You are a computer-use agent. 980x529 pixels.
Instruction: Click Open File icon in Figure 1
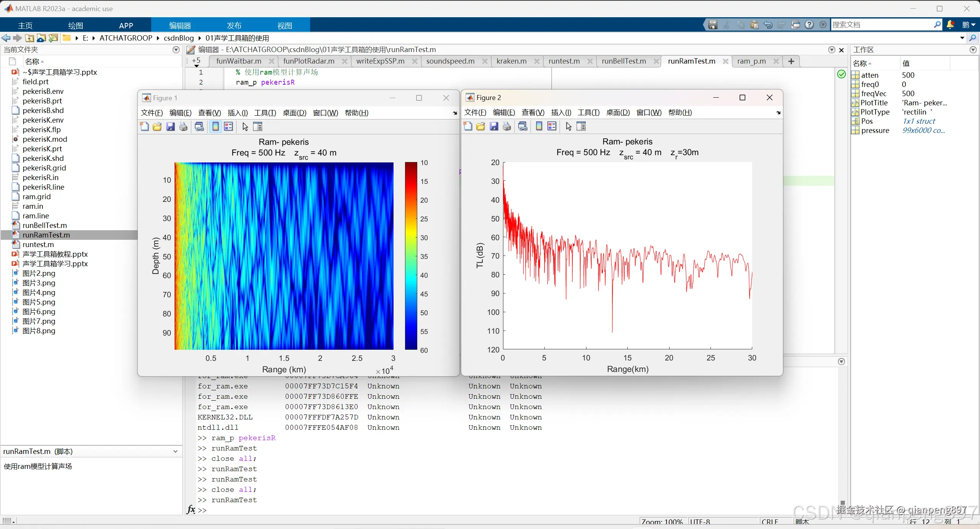[x=157, y=127]
